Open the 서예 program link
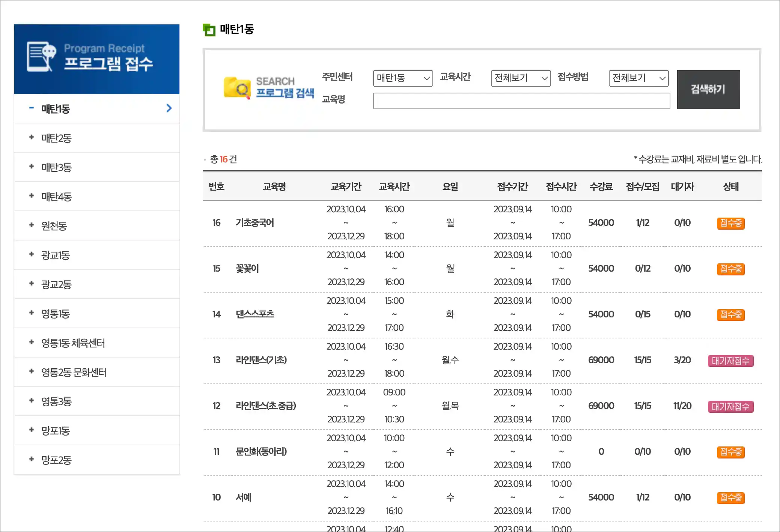 tap(244, 497)
